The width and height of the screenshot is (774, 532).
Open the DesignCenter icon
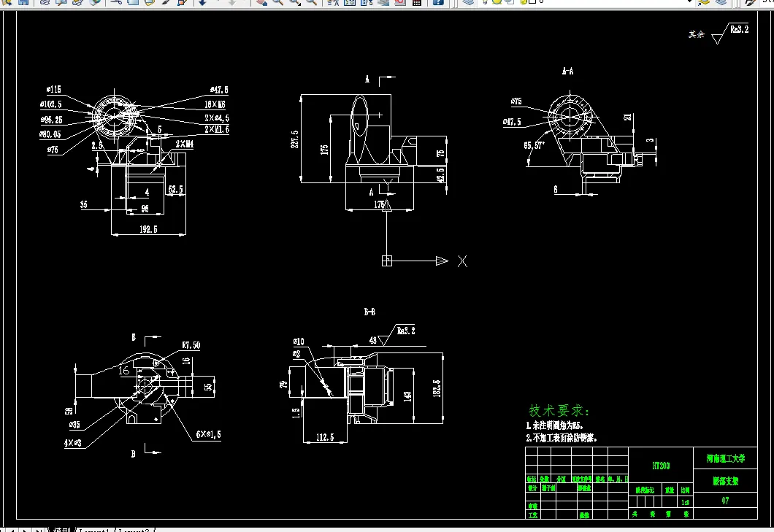(x=350, y=2)
